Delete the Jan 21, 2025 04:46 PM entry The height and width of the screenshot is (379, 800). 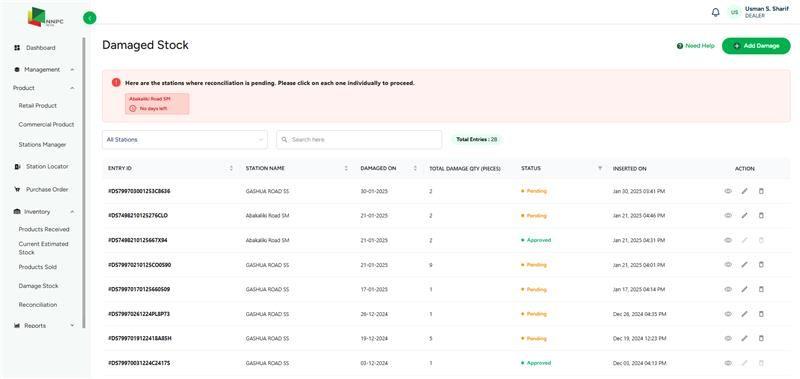(761, 216)
